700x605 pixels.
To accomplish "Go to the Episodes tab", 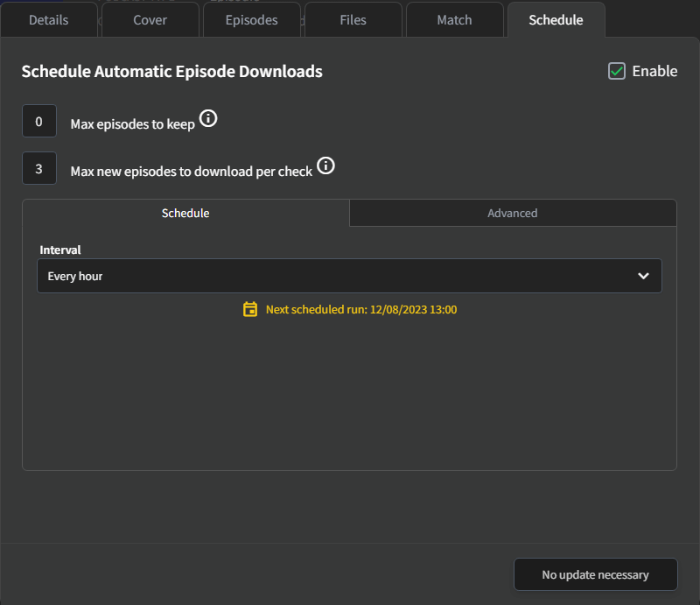I will tap(251, 20).
